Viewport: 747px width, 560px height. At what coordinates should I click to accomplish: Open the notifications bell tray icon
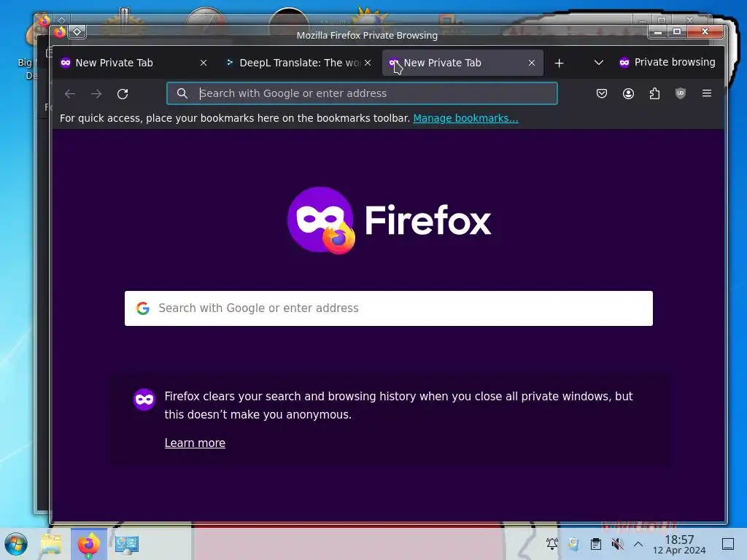[x=552, y=543]
